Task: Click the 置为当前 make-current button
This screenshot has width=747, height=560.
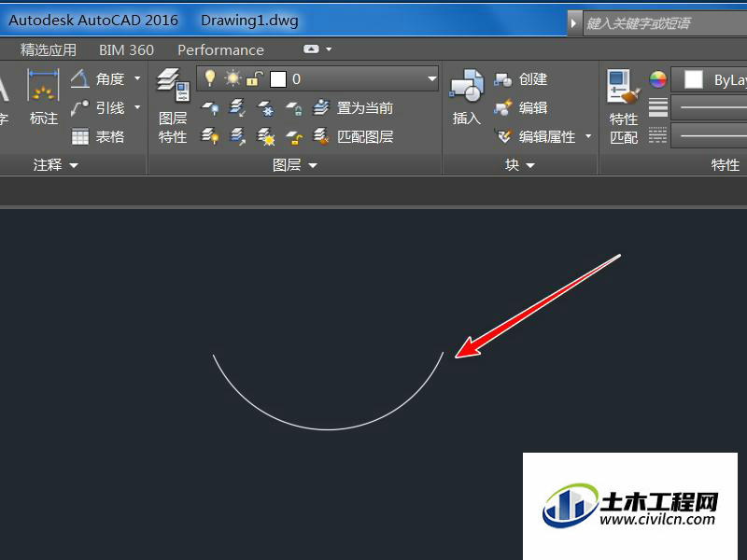Action: (x=353, y=108)
